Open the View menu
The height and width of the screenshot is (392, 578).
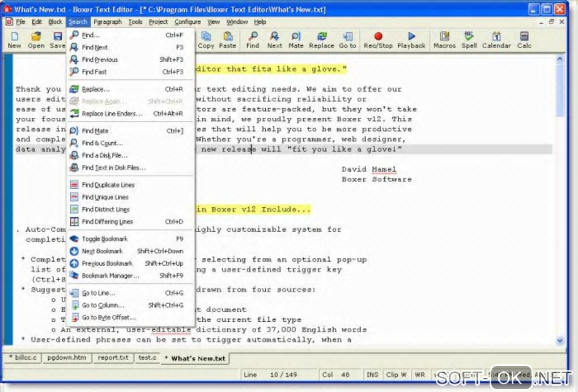click(214, 22)
